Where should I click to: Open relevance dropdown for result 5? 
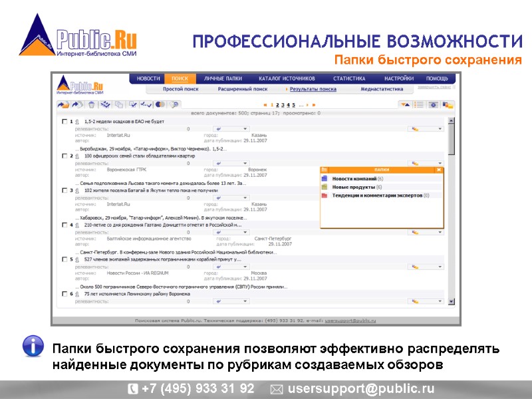pos(231,267)
